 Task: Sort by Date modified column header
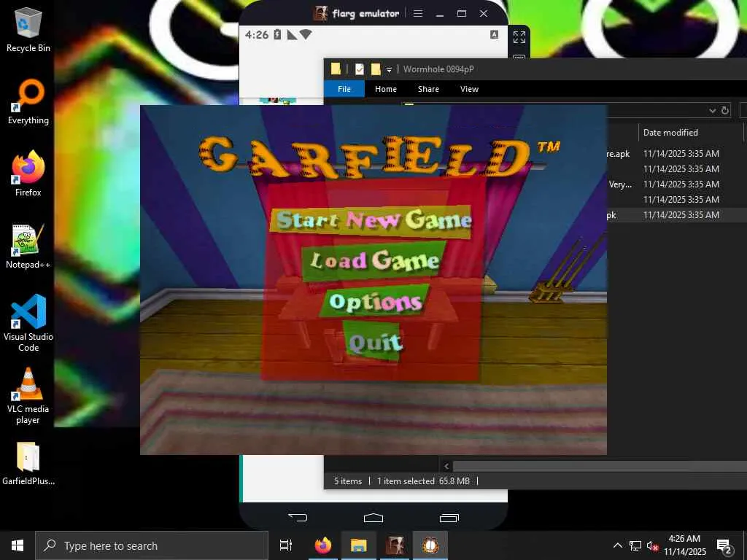670,133
